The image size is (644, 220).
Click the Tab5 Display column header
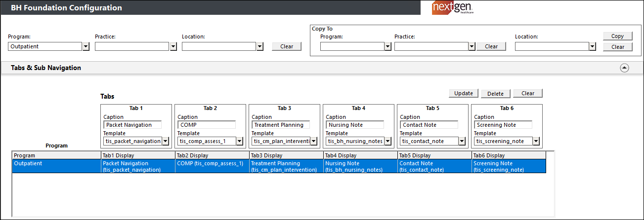click(x=434, y=155)
